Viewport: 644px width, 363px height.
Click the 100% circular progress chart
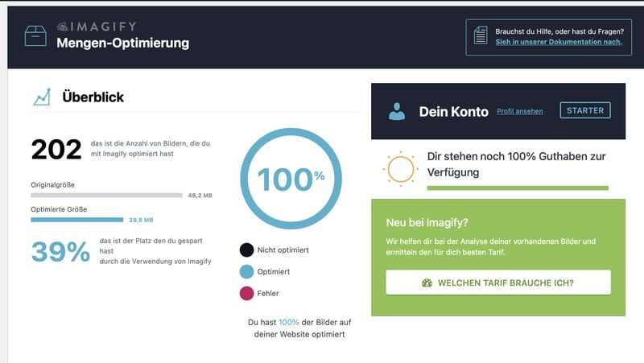291,179
